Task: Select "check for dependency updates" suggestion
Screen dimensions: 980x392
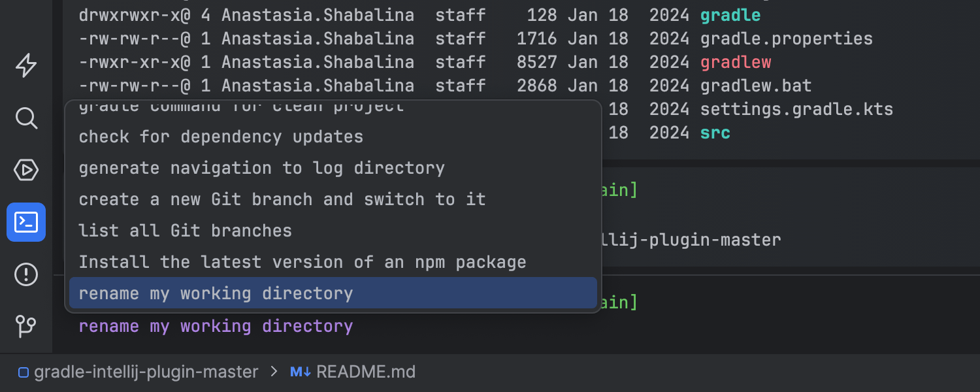Action: point(221,137)
